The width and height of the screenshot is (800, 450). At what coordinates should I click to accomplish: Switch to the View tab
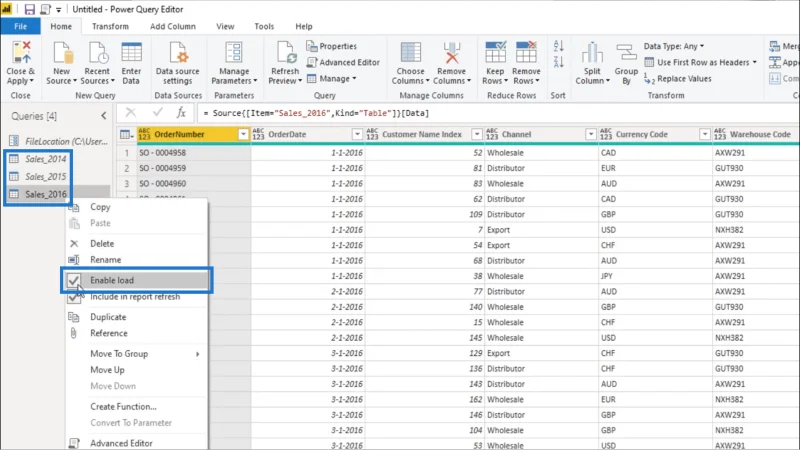[225, 26]
